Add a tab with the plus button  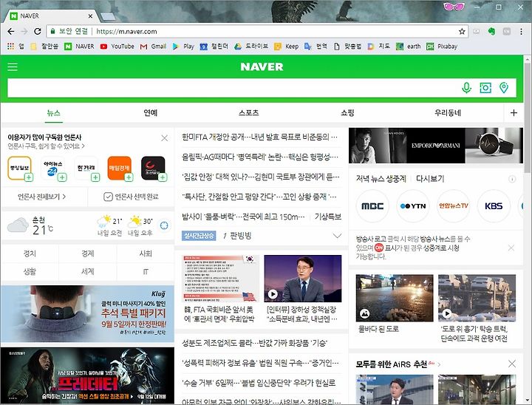coord(514,113)
